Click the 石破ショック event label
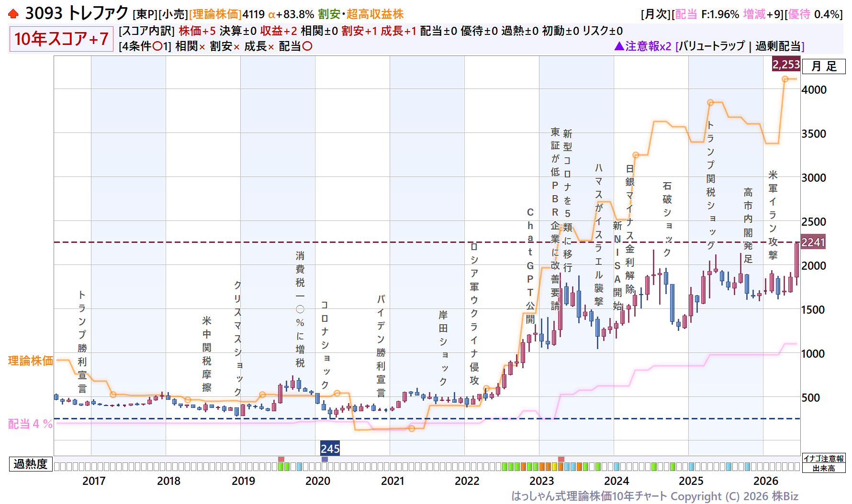This screenshot has width=852, height=504. pyautogui.click(x=667, y=219)
